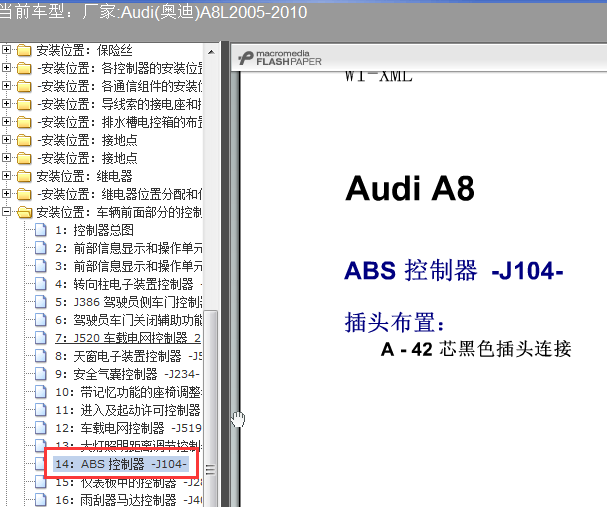
Task: Click page icon of 4: 转向柱电子装置控制器
Action: [x=41, y=284]
